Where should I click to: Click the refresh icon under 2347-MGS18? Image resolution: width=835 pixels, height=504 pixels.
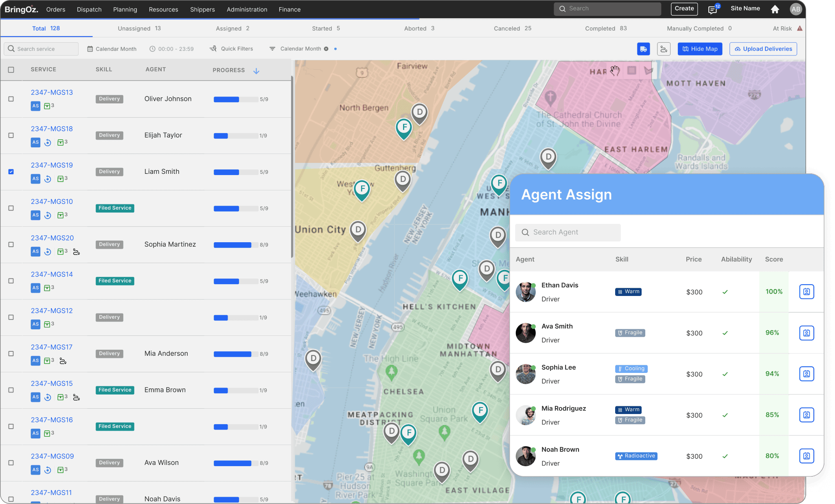(x=48, y=142)
